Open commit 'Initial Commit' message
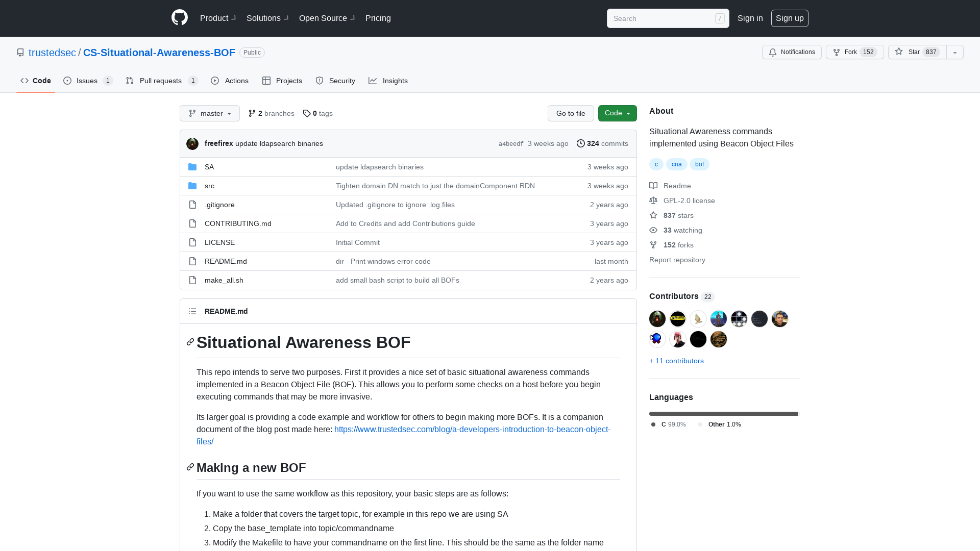 tap(358, 242)
